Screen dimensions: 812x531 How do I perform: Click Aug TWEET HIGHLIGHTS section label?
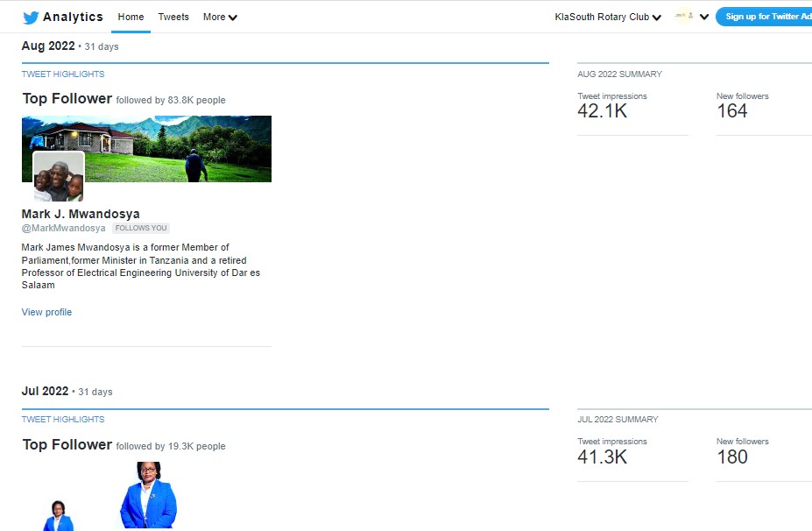point(63,74)
